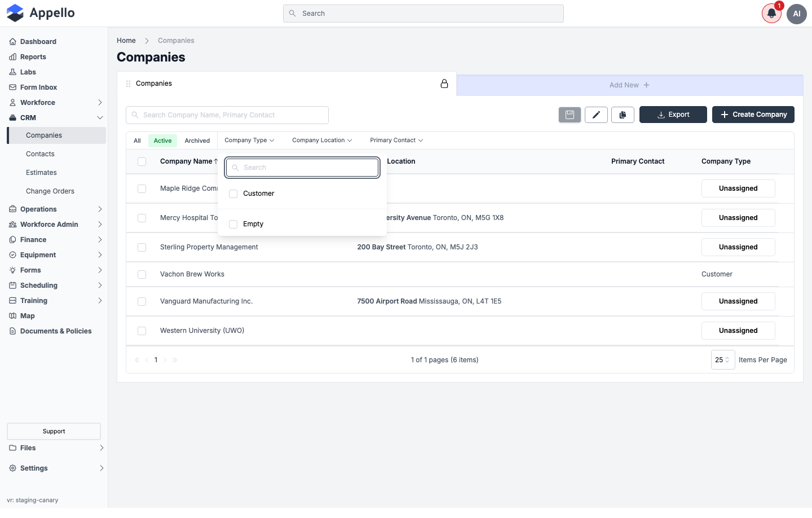Click the Primary Contact column header
Screen dimensions: 812x518
point(638,161)
